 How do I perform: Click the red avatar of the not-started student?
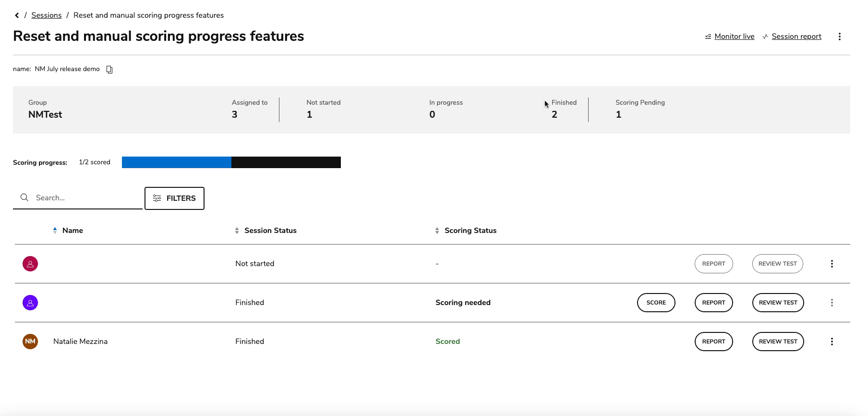[x=30, y=264]
